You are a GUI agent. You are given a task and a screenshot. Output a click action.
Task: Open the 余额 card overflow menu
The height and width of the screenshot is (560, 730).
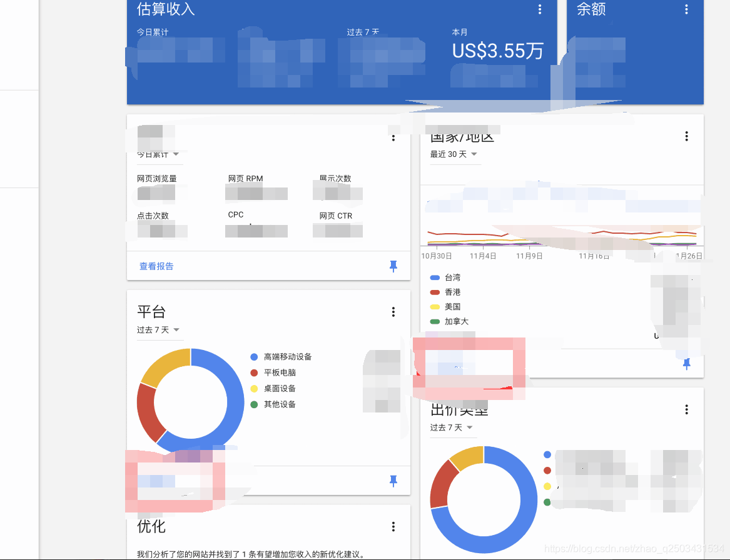[686, 9]
